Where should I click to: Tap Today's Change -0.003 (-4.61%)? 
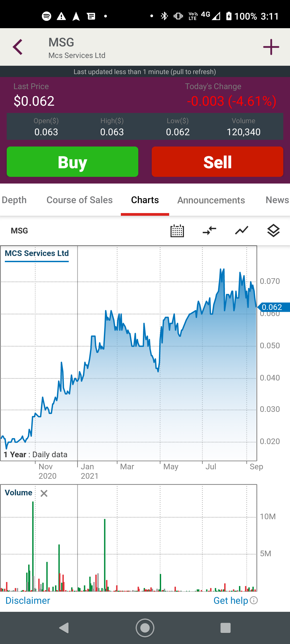pyautogui.click(x=231, y=101)
